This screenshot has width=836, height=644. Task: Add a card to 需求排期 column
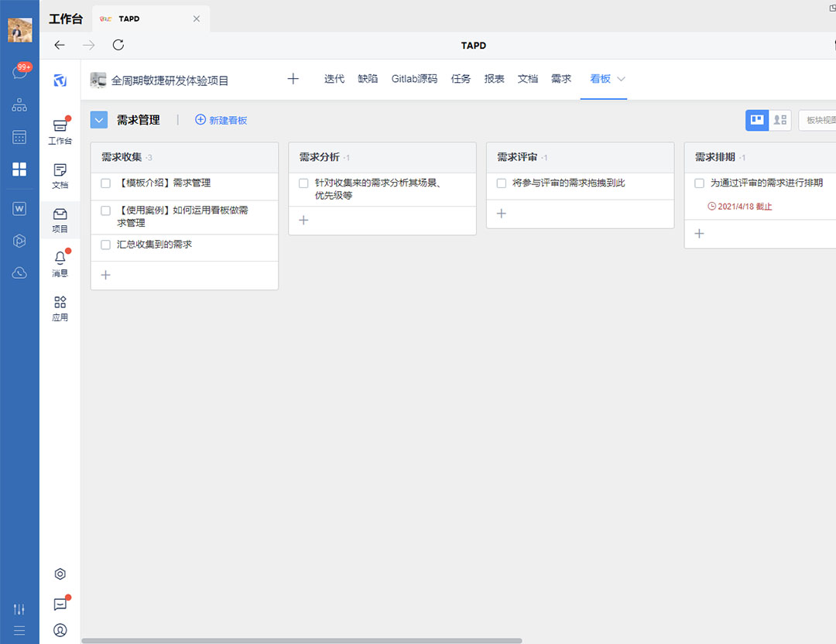pos(699,234)
